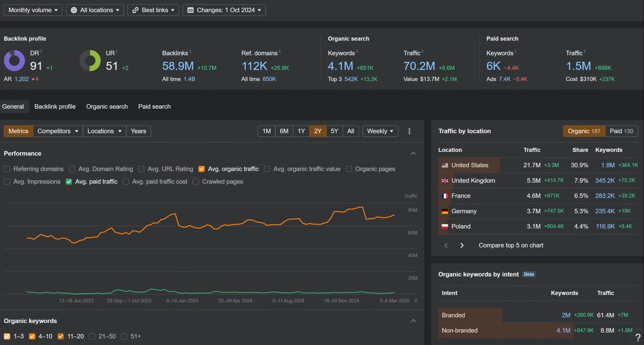Click Organic search Traffic info icon
Viewport: 644px width, 345px height.
click(x=423, y=51)
